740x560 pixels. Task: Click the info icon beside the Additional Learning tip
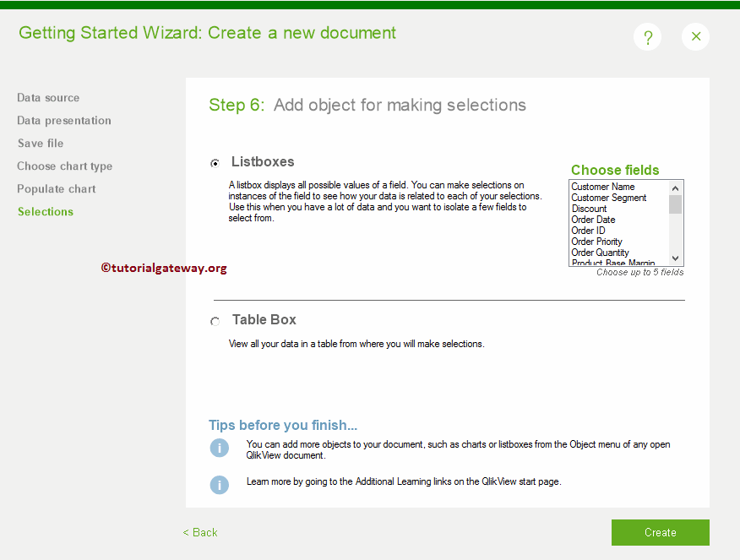pos(220,485)
